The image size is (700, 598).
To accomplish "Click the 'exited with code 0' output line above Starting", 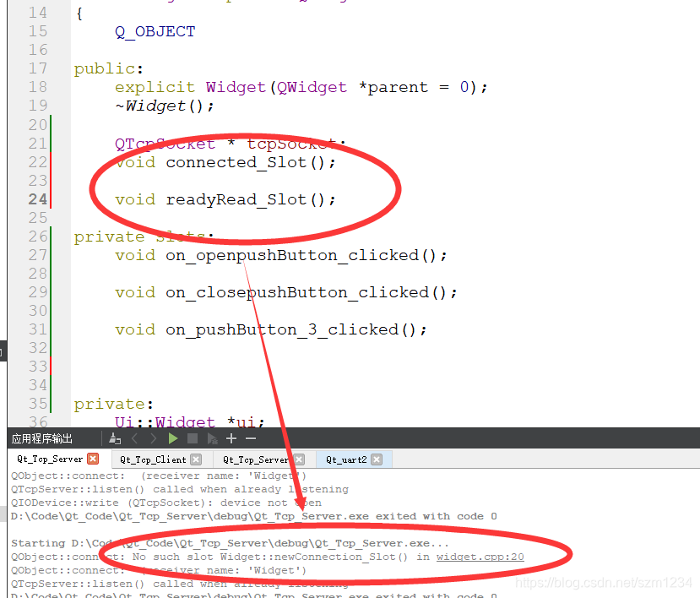I will [253, 516].
